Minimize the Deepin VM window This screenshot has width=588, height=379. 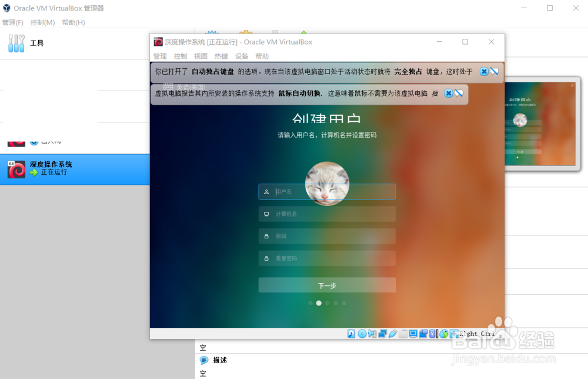tap(439, 42)
